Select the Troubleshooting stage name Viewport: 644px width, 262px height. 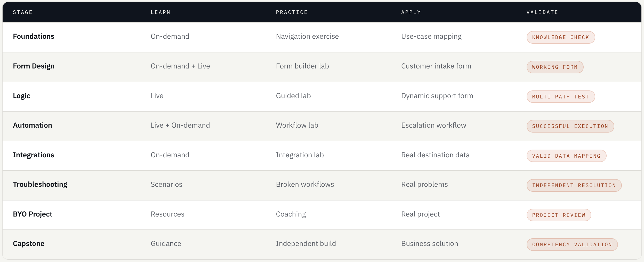[x=40, y=184]
